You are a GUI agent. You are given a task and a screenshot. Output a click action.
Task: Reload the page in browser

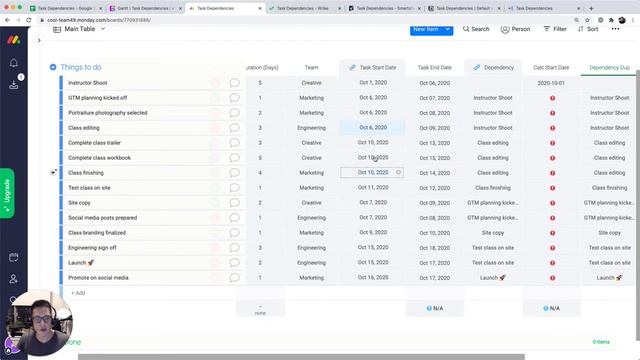[29, 20]
